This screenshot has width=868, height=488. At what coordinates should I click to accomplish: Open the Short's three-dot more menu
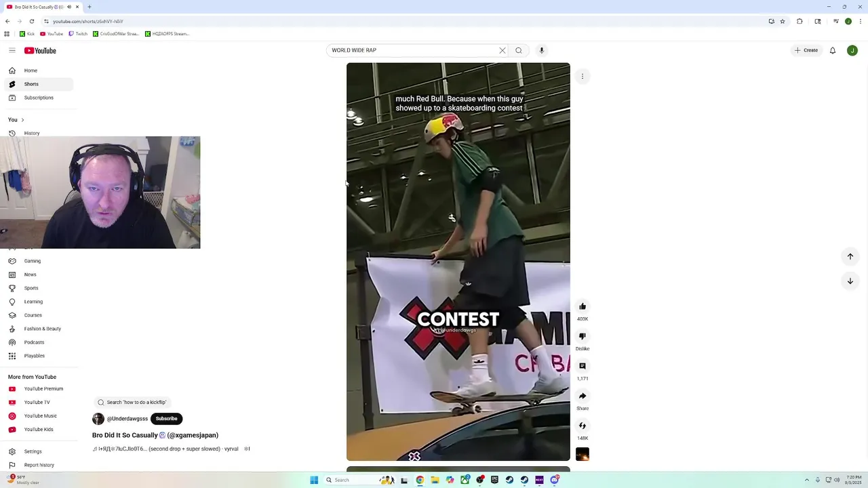point(583,77)
